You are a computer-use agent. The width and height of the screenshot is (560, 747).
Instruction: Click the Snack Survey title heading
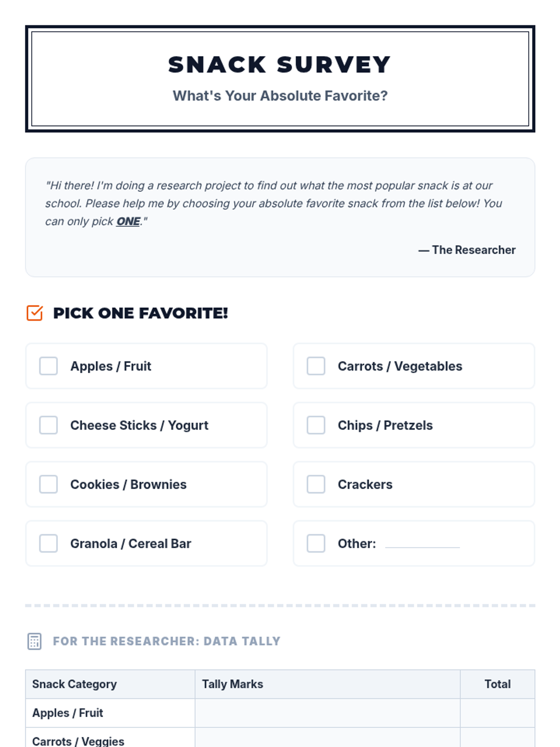[280, 65]
